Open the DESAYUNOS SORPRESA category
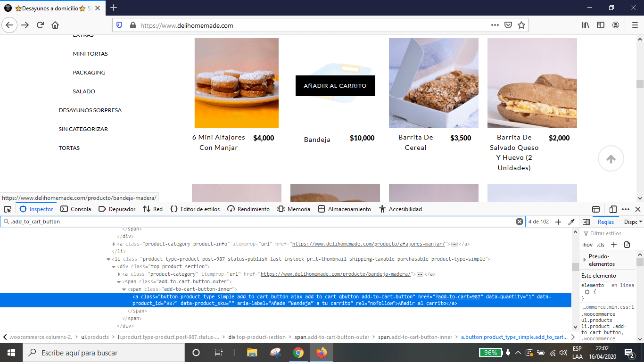 coord(90,110)
